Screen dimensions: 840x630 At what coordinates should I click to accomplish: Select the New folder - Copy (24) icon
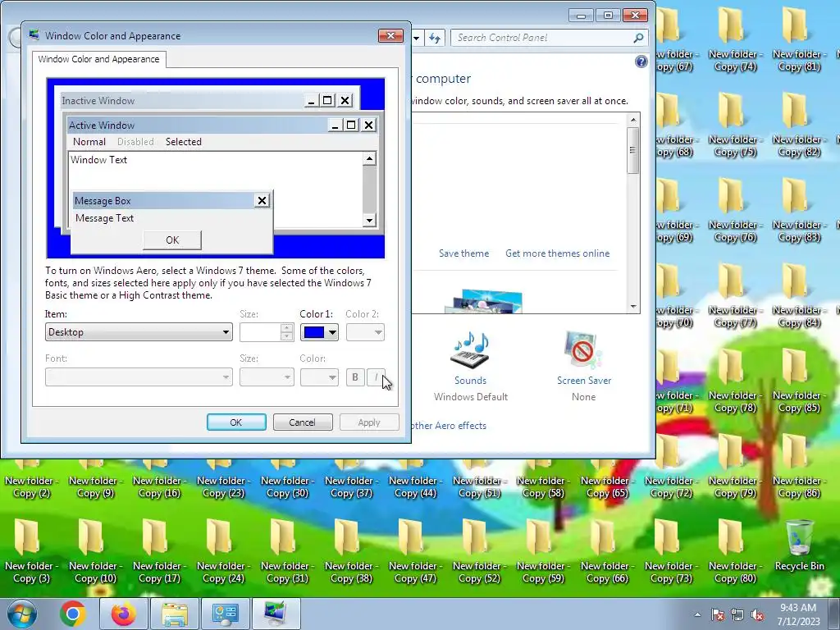pos(223,551)
